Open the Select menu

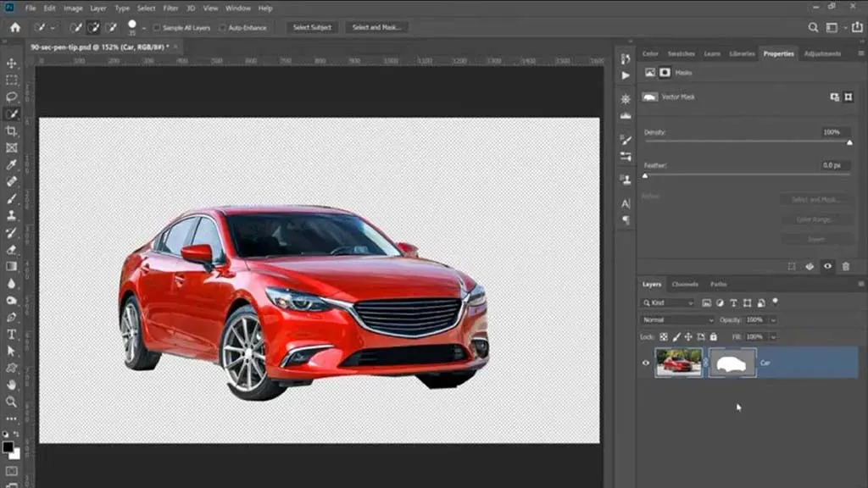tap(146, 8)
